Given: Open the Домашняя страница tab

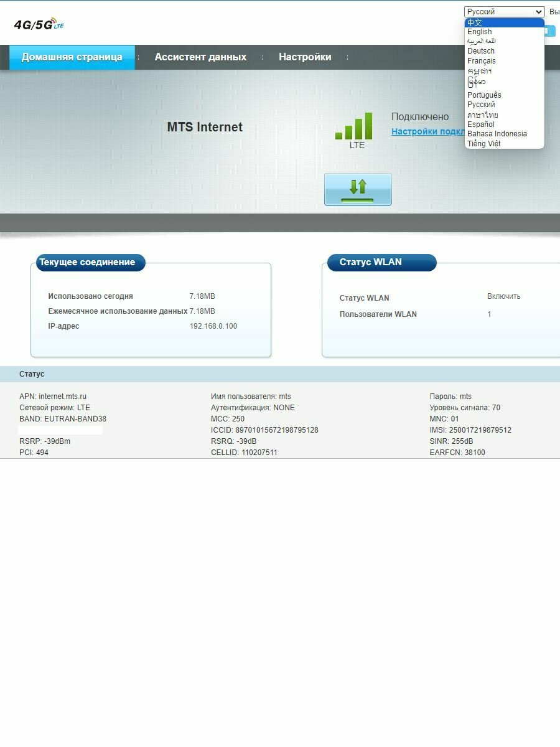Looking at the screenshot, I should (72, 57).
